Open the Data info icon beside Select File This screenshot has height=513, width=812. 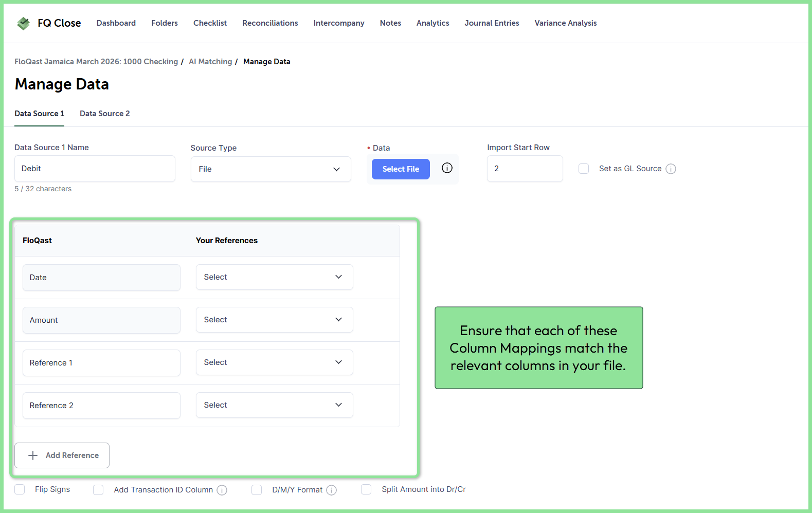coord(447,168)
